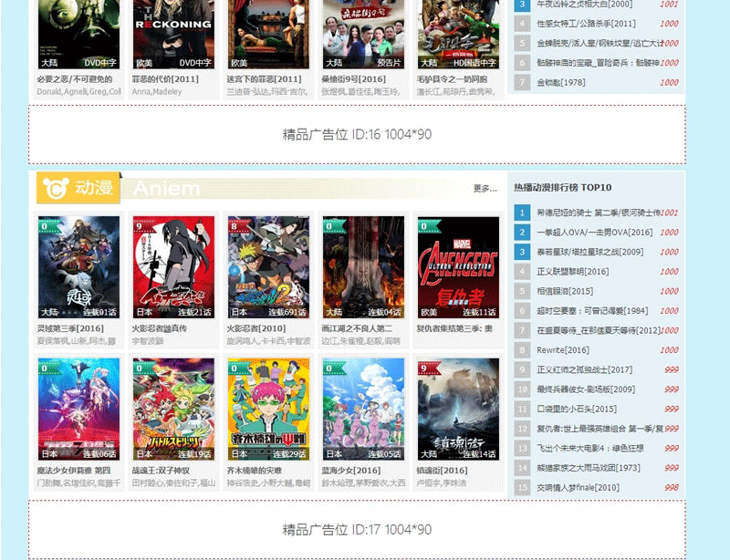Open the 战魂王:双子神驭 poster
This screenshot has width=730, height=560.
click(173, 410)
